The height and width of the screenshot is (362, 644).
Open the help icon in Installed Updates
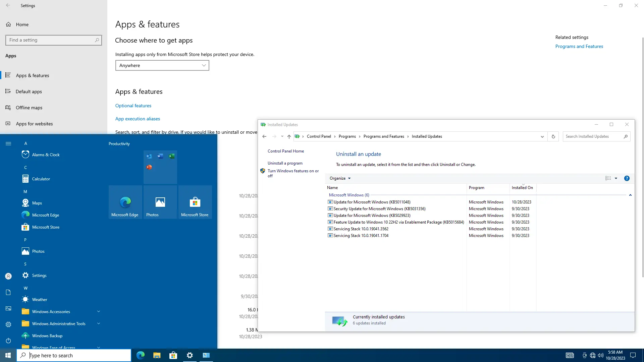tap(627, 178)
